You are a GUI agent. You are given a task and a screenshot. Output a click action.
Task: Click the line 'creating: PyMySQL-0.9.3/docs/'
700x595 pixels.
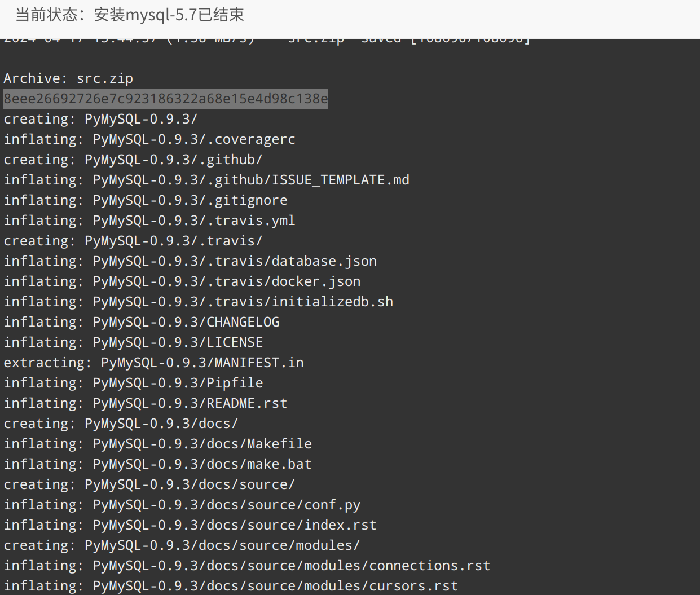121,424
